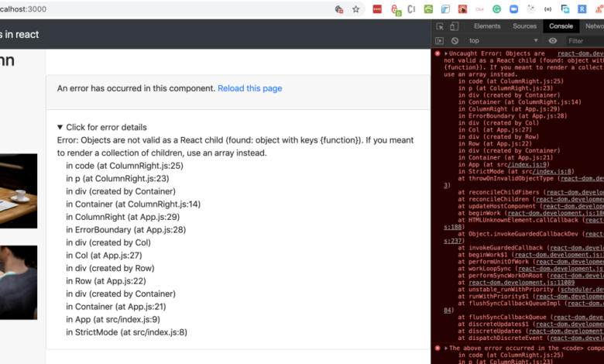Click 'in code (at ColumnRight.js:25)' on the page
This screenshot has height=364, width=604.
[125, 166]
